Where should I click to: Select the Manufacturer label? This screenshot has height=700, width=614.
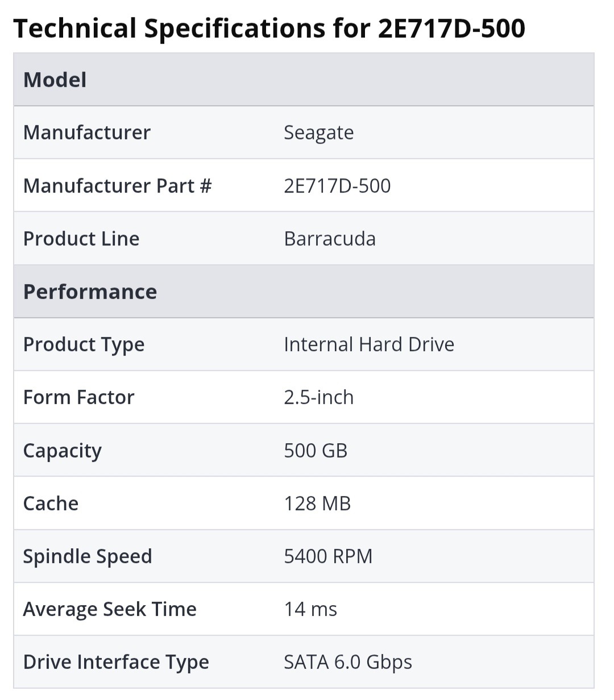pyautogui.click(x=86, y=132)
